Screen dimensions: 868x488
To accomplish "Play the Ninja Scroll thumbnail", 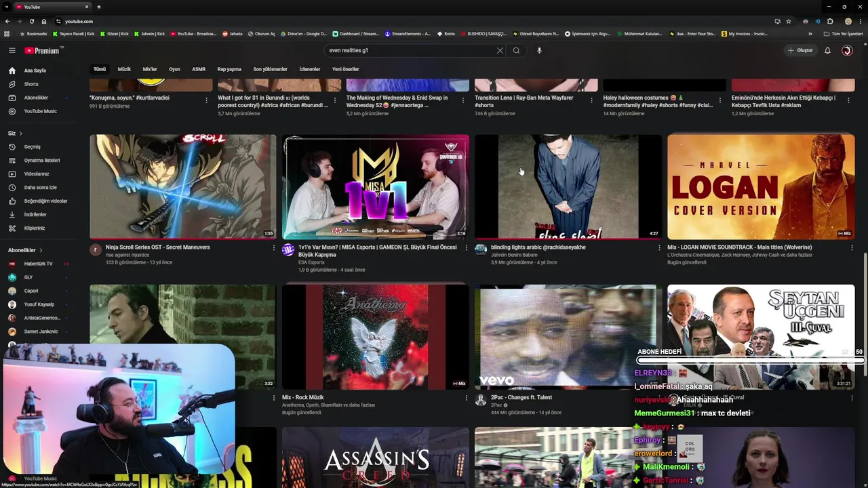I will pos(183,186).
